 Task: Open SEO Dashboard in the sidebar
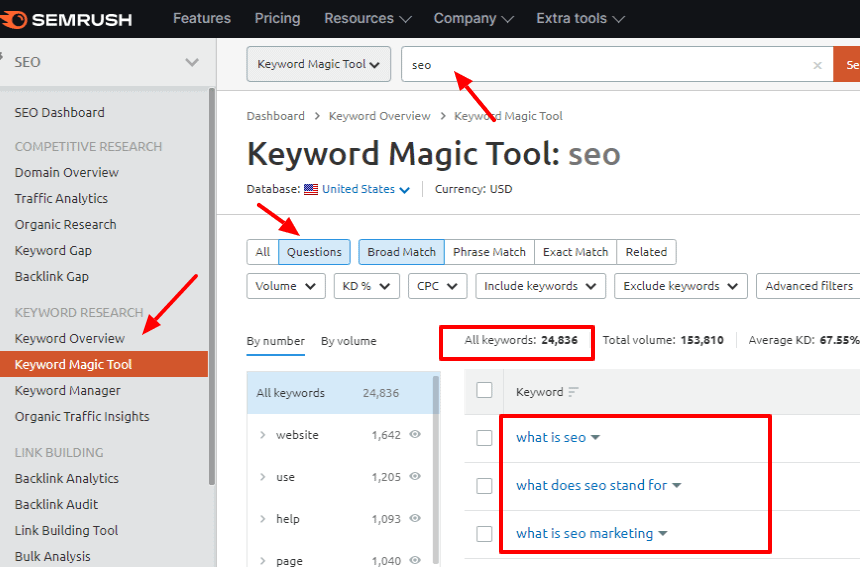pos(59,112)
